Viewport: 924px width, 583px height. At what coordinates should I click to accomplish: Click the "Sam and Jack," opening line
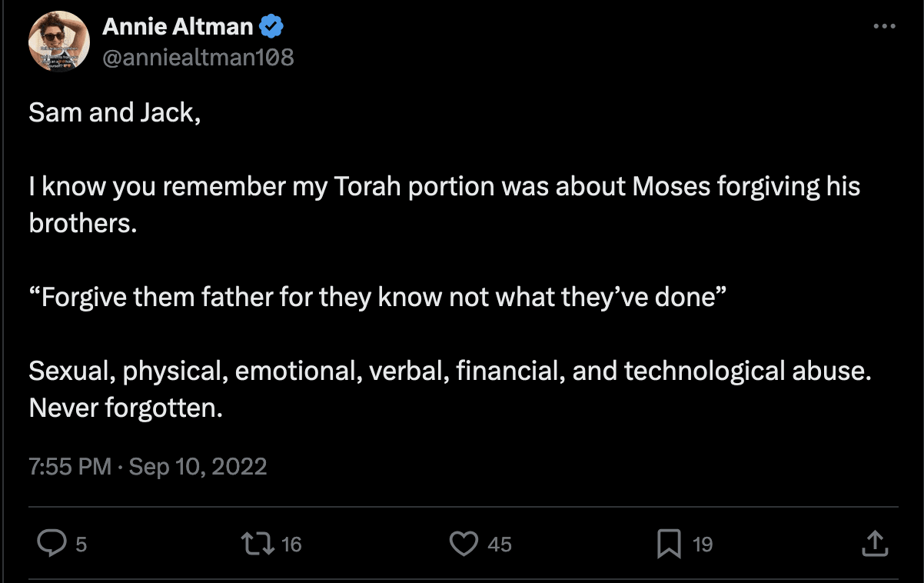click(115, 113)
